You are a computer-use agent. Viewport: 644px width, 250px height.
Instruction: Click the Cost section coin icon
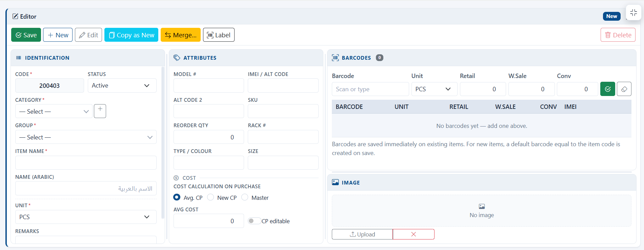[176, 178]
